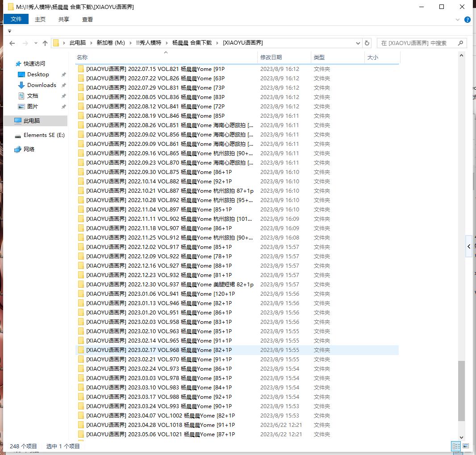
Task: Open the Help question mark icon
Action: pyautogui.click(x=468, y=20)
